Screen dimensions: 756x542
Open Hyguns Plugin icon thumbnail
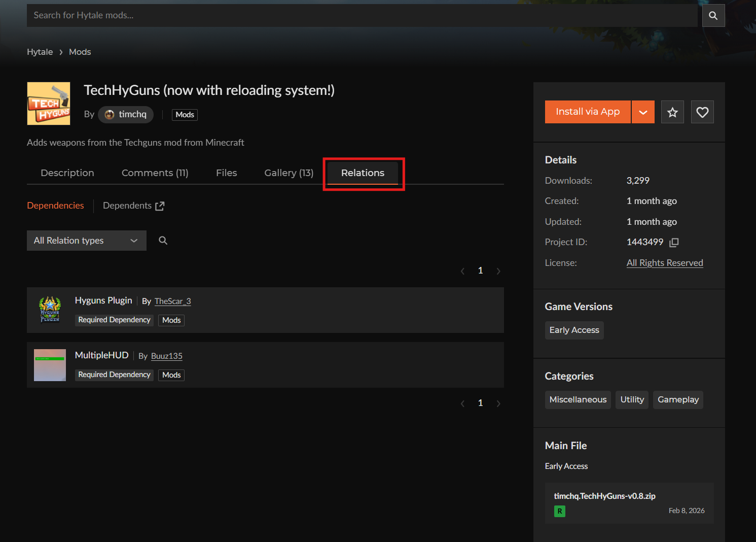(x=50, y=310)
